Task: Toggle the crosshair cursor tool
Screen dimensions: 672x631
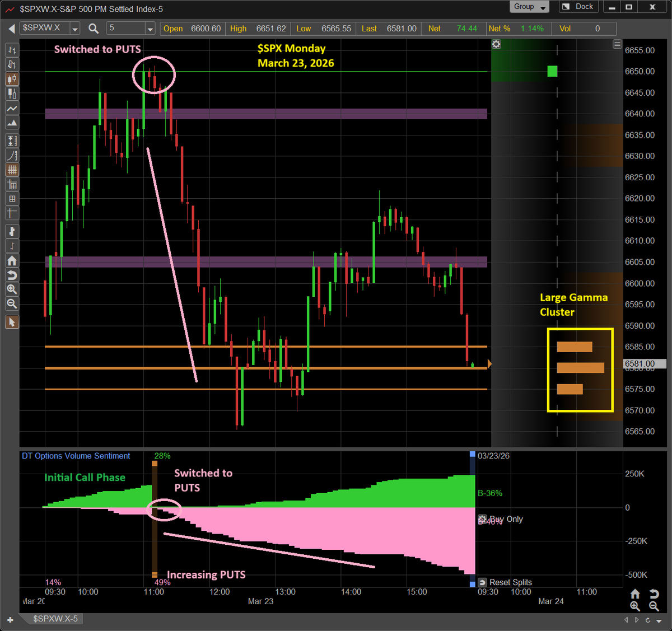Action: (12, 213)
